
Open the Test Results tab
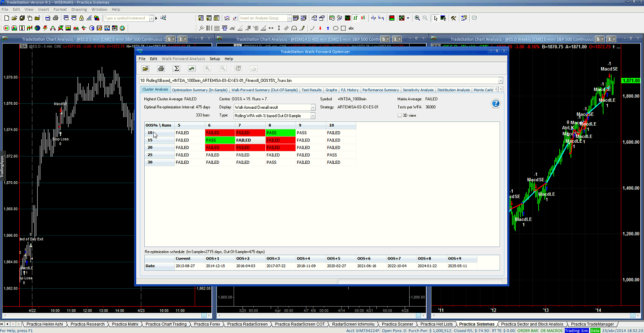311,90
